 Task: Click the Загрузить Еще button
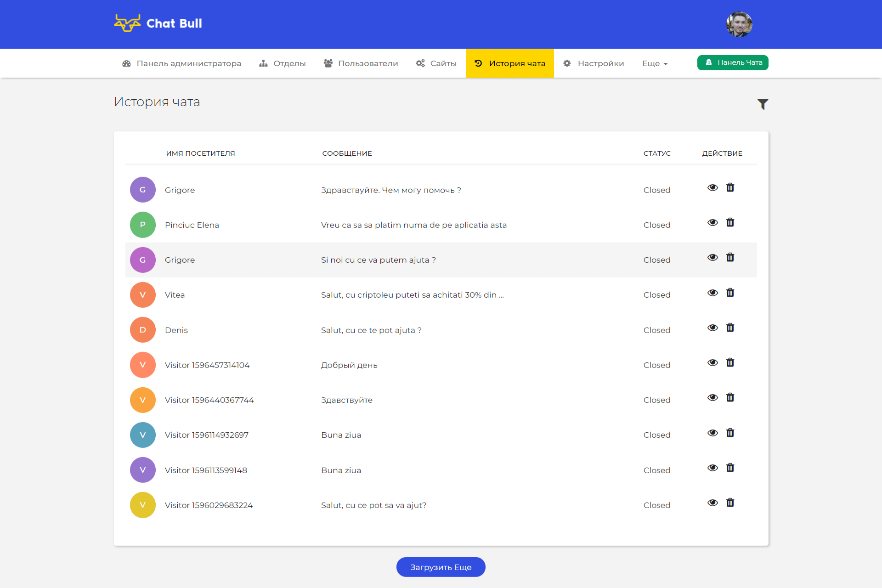click(441, 567)
